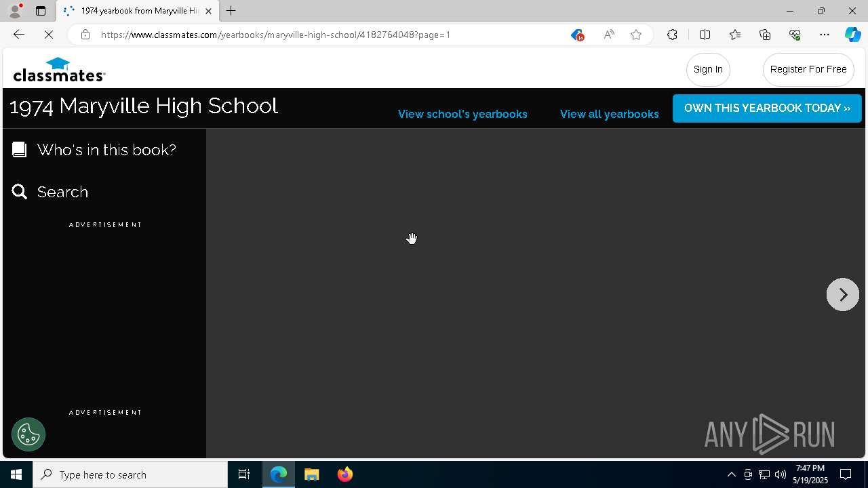Viewport: 868px width, 488px height.
Task: Open Collections panel
Action: coord(765,35)
